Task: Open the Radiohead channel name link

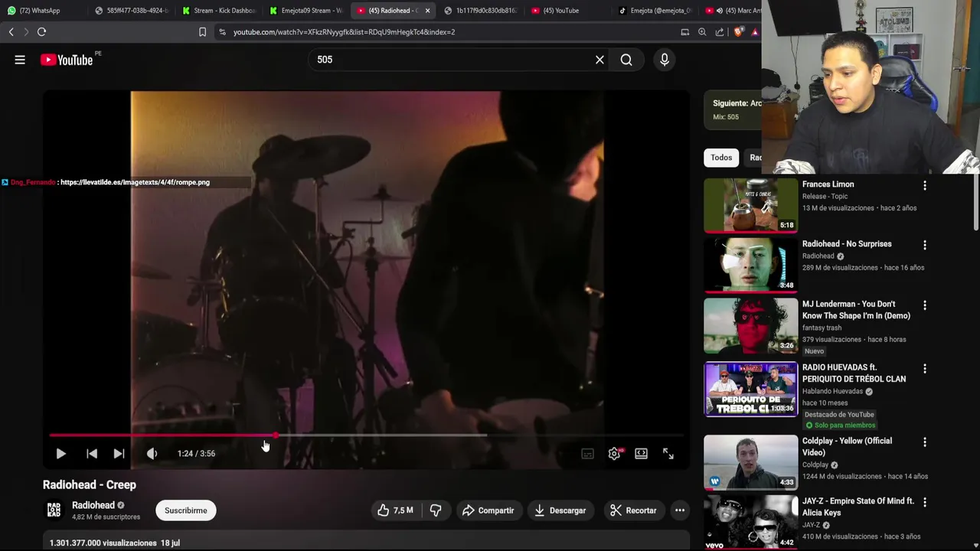Action: pos(93,505)
